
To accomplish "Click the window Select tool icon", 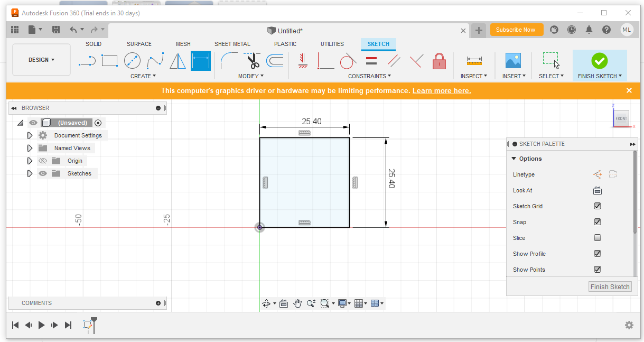I will tap(551, 61).
